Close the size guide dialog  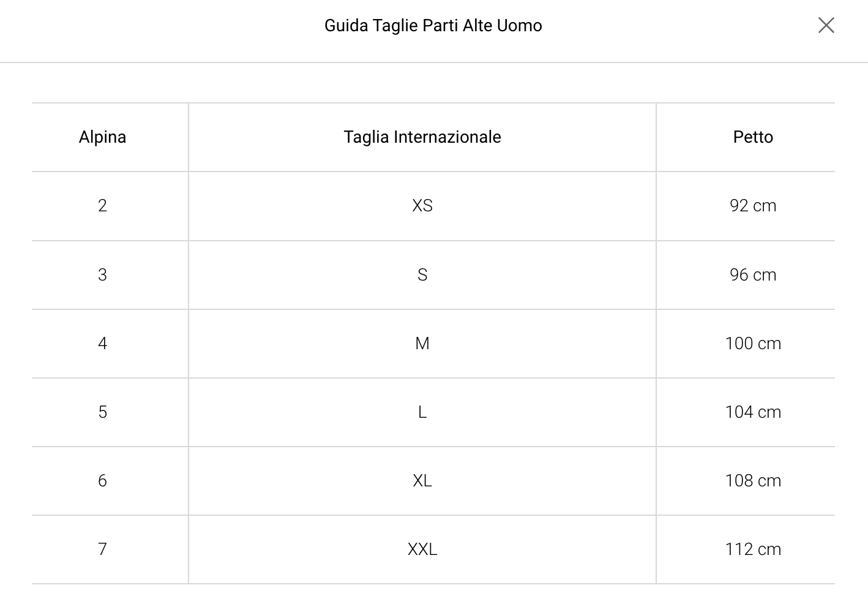click(x=826, y=25)
